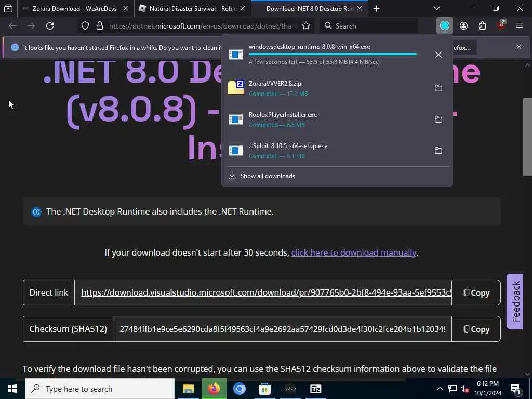Open 7-Zip from the taskbar
The width and height of the screenshot is (532, 399).
point(315,389)
